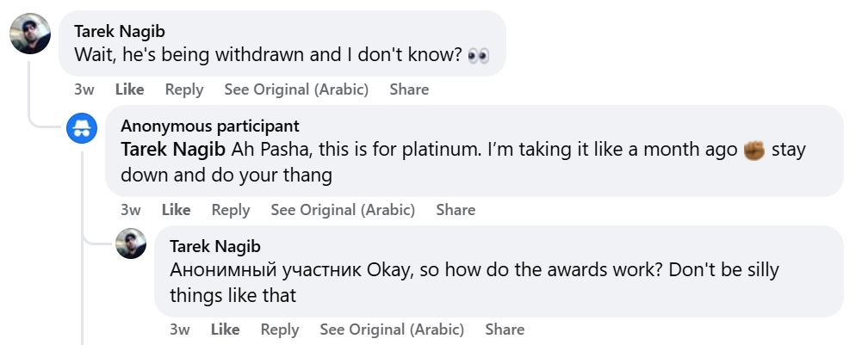The width and height of the screenshot is (868, 345).
Task: Click the Anonymous participant avatar icon
Action: point(83,129)
